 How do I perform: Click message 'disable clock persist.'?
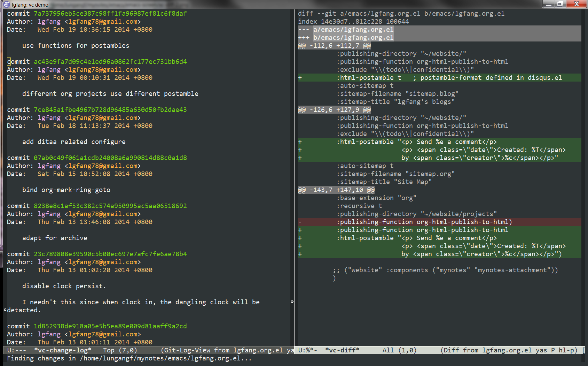coord(64,286)
